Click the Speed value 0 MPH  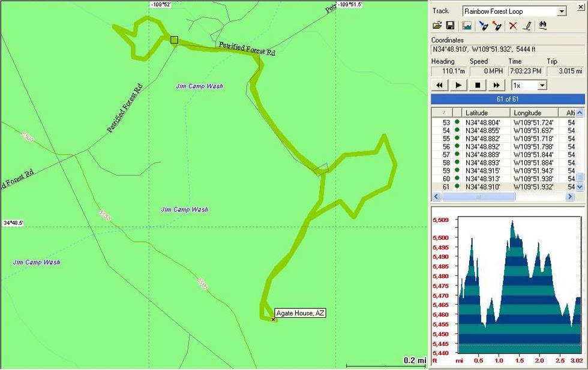click(x=487, y=71)
